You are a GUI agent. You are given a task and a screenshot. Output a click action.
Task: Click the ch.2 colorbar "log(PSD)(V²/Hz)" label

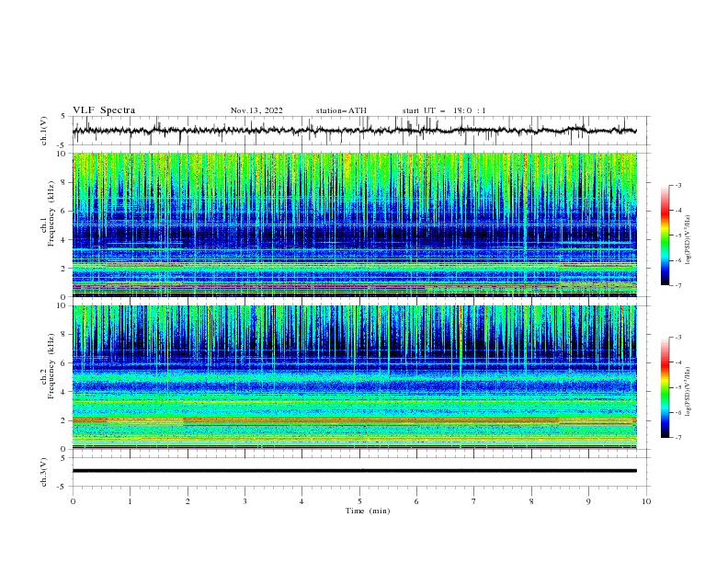[688, 391]
